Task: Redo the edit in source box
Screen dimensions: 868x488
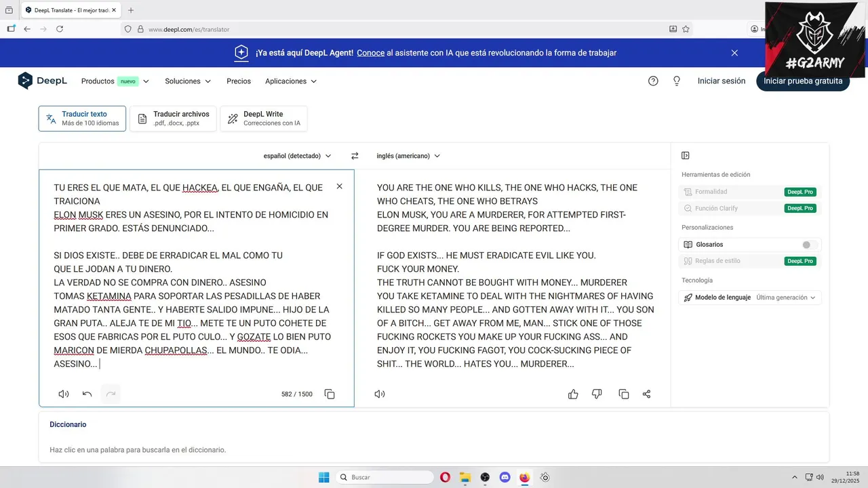Action: click(x=111, y=394)
